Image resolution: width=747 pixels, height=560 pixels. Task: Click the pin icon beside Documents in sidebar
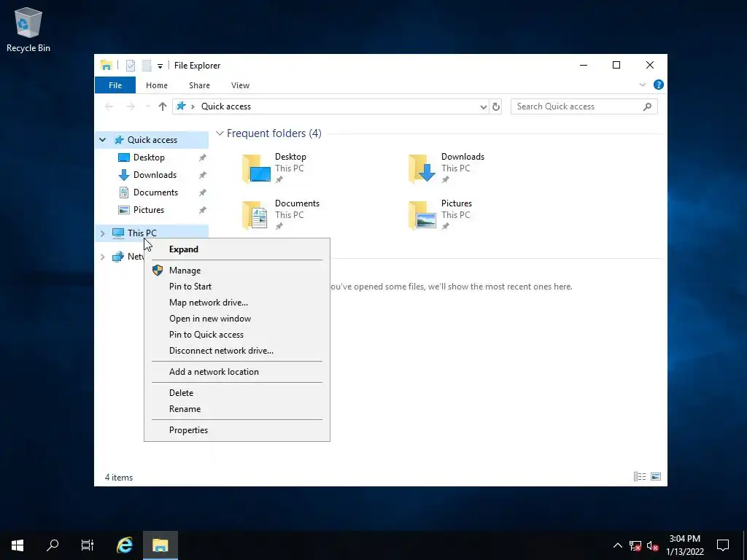pyautogui.click(x=203, y=192)
